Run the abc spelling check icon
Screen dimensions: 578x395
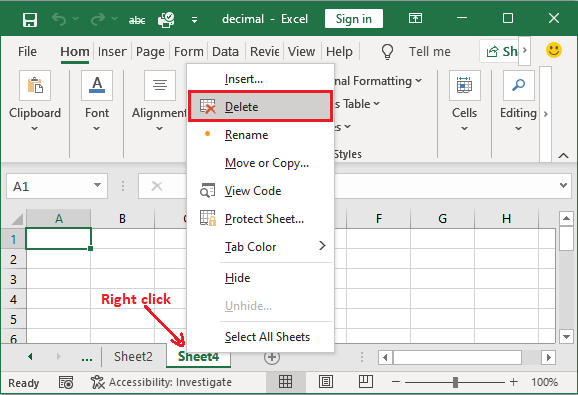(137, 20)
